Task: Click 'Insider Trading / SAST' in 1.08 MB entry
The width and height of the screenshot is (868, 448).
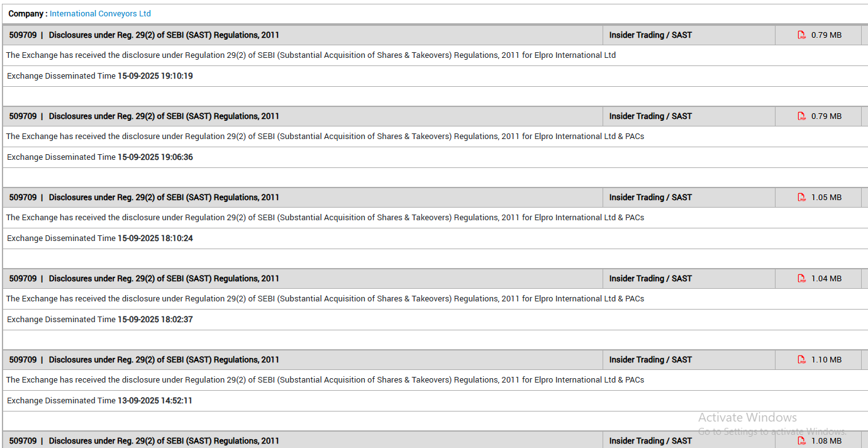Action: 650,441
